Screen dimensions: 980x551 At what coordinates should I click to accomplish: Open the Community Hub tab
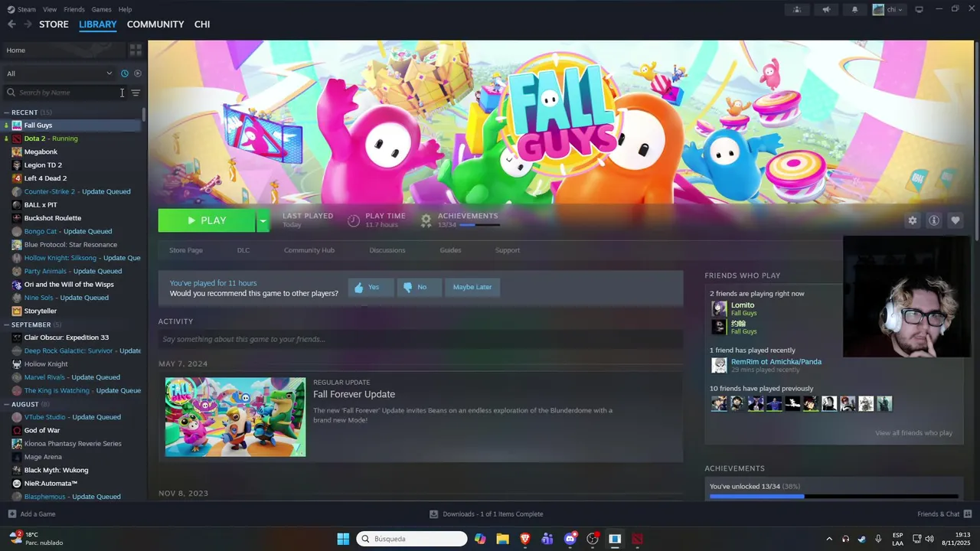point(309,250)
